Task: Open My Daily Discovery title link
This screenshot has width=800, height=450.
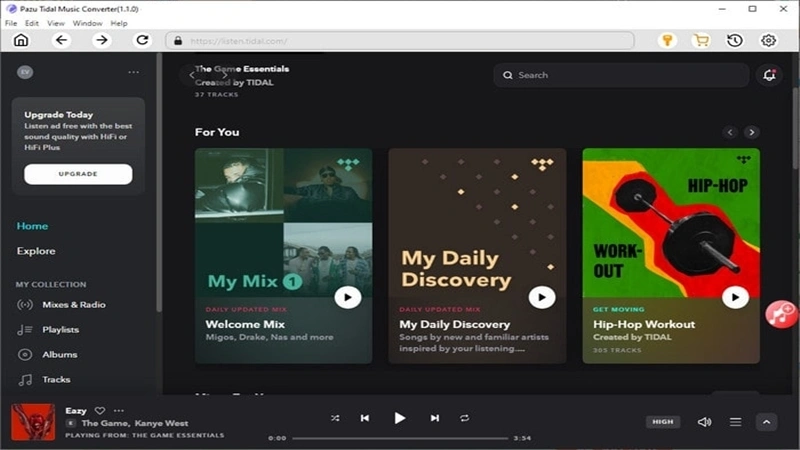Action: click(455, 324)
